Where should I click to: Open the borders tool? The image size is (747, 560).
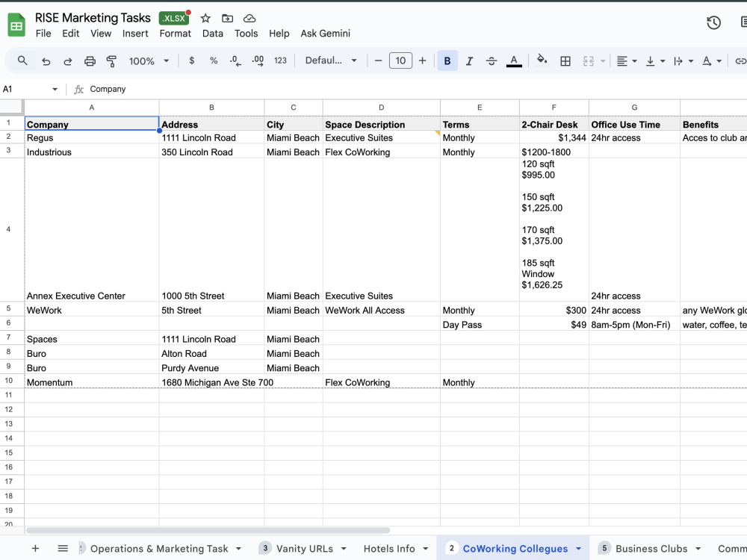click(565, 61)
